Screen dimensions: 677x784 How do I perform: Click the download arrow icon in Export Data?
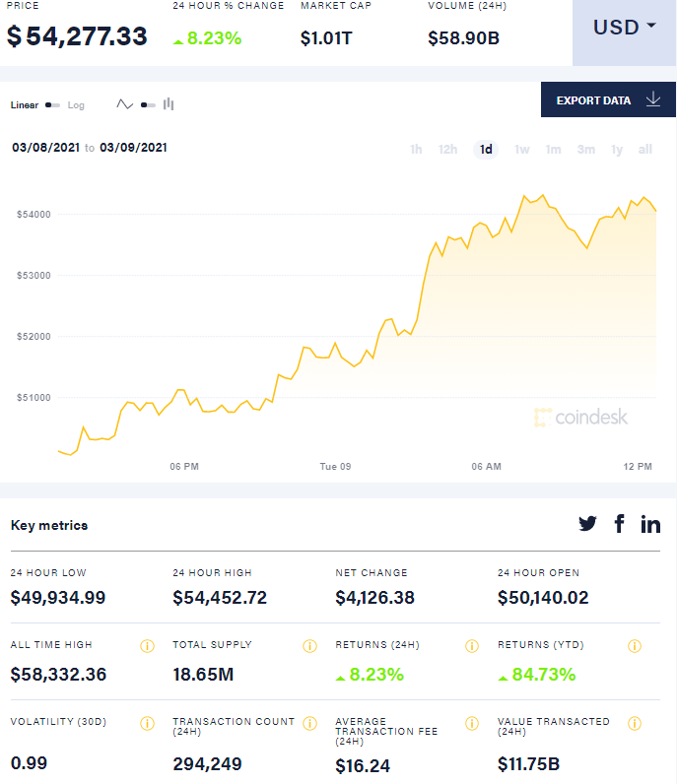653,99
